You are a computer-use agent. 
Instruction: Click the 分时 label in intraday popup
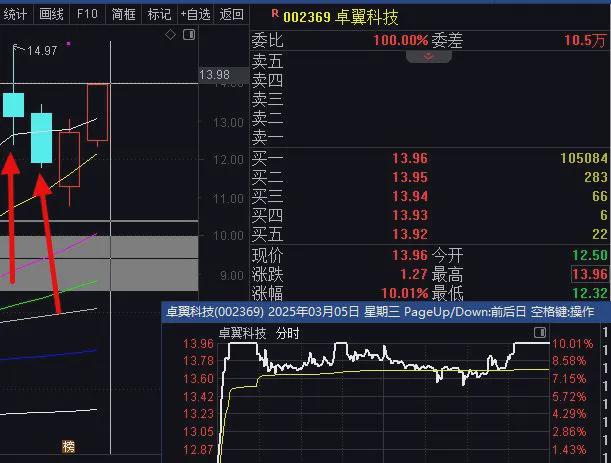[x=288, y=334]
